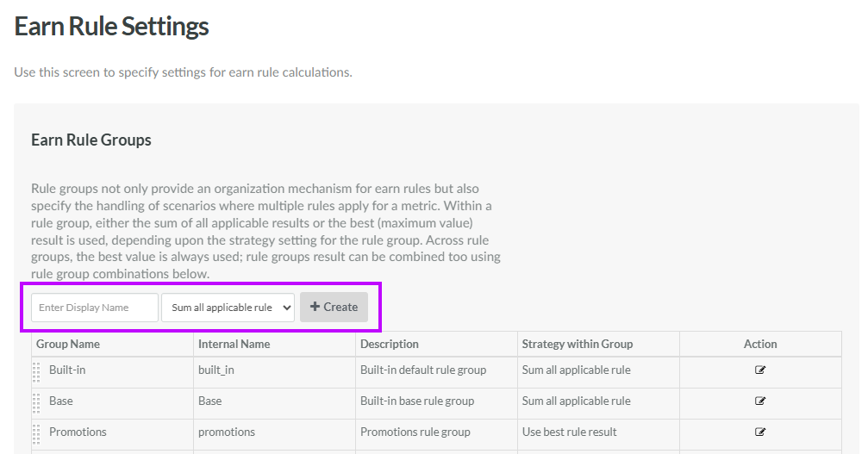Select the Built-in base rule group description

(417, 401)
